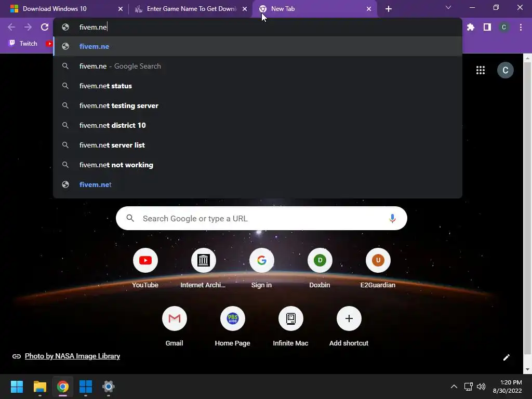The image size is (532, 399).
Task: Open the Gmail shortcut
Action: 175,326
